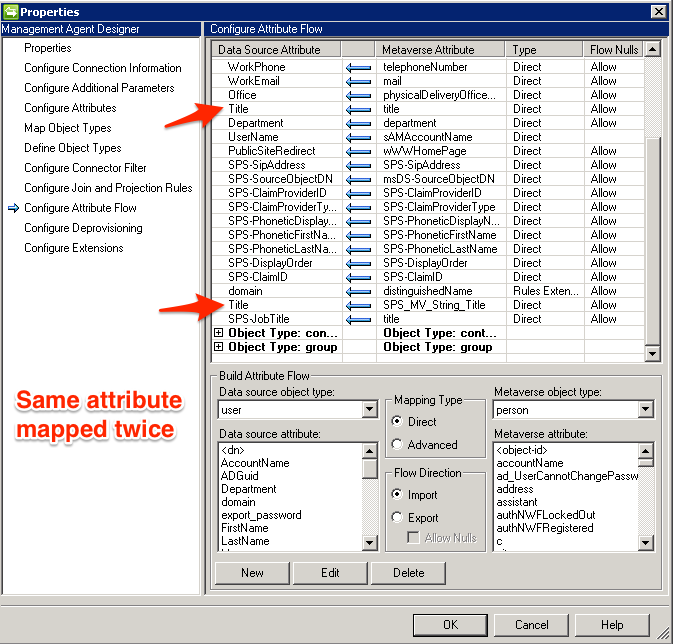Click the current-page arrow beside Configure Attribute Flow
Viewport: 673px width, 644px height.
pos(13,208)
